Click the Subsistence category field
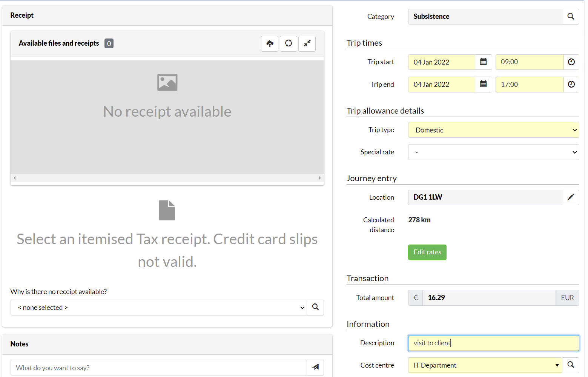 [485, 17]
